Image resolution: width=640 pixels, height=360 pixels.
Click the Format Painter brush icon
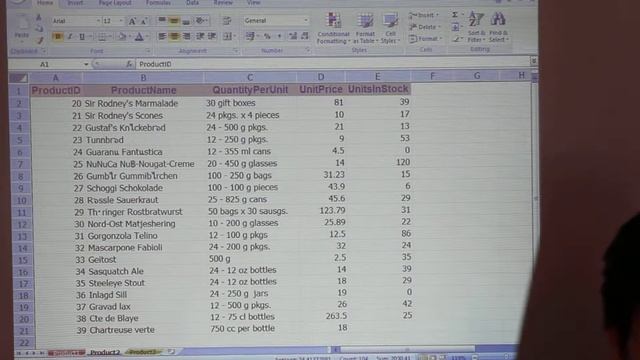pos(39,40)
